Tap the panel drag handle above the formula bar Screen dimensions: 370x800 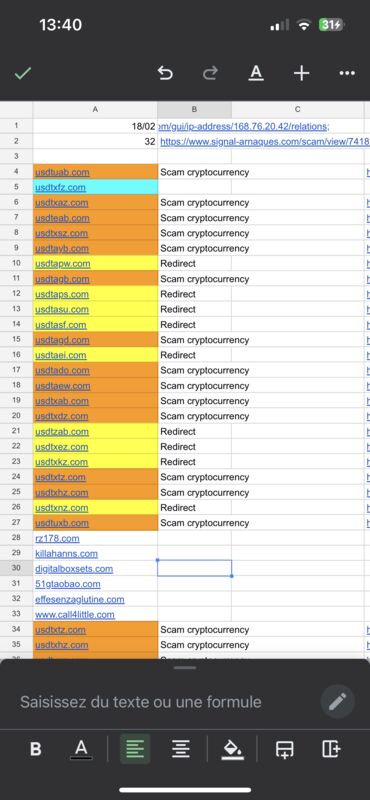click(x=185, y=667)
